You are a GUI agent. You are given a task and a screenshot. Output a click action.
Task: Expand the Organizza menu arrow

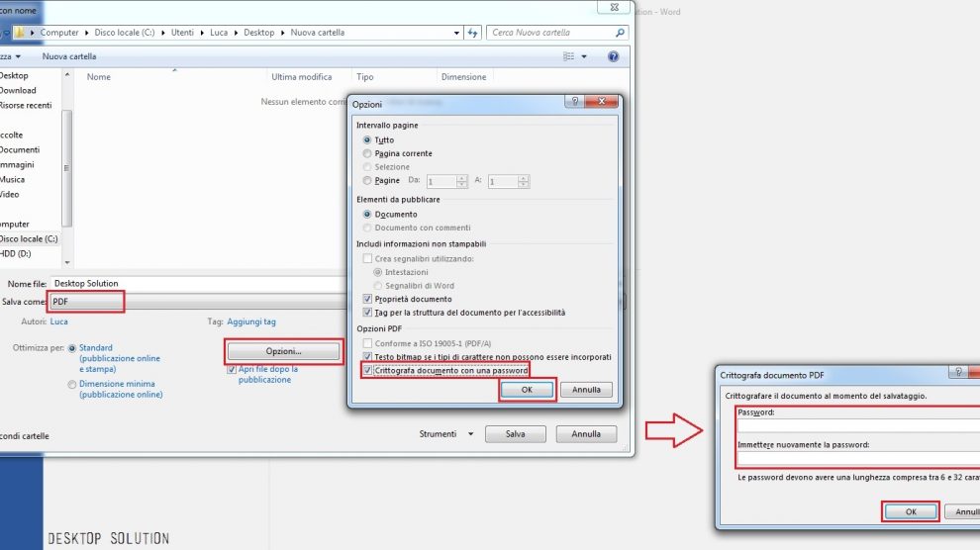point(18,56)
